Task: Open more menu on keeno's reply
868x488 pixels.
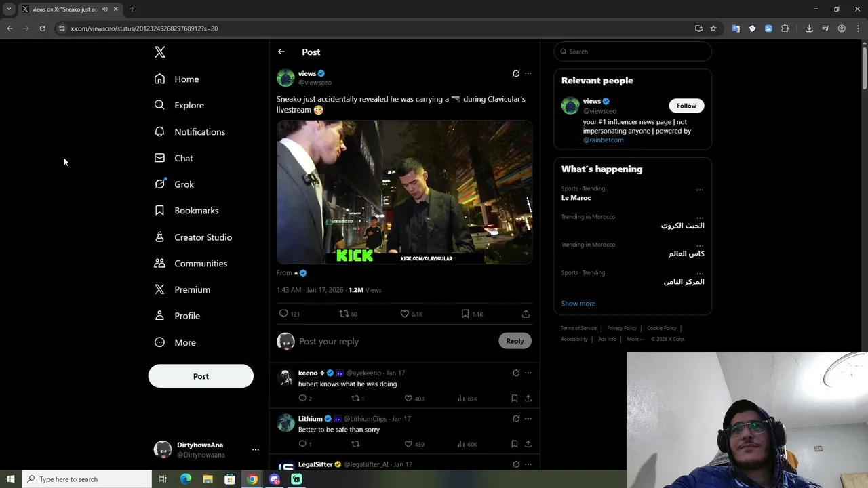Action: [x=528, y=373]
